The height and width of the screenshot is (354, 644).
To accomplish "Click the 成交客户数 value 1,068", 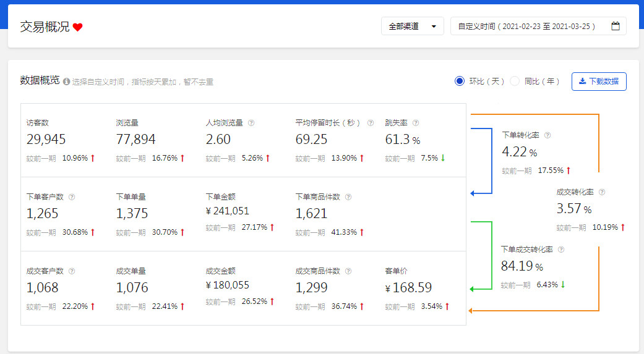I will (x=42, y=288).
